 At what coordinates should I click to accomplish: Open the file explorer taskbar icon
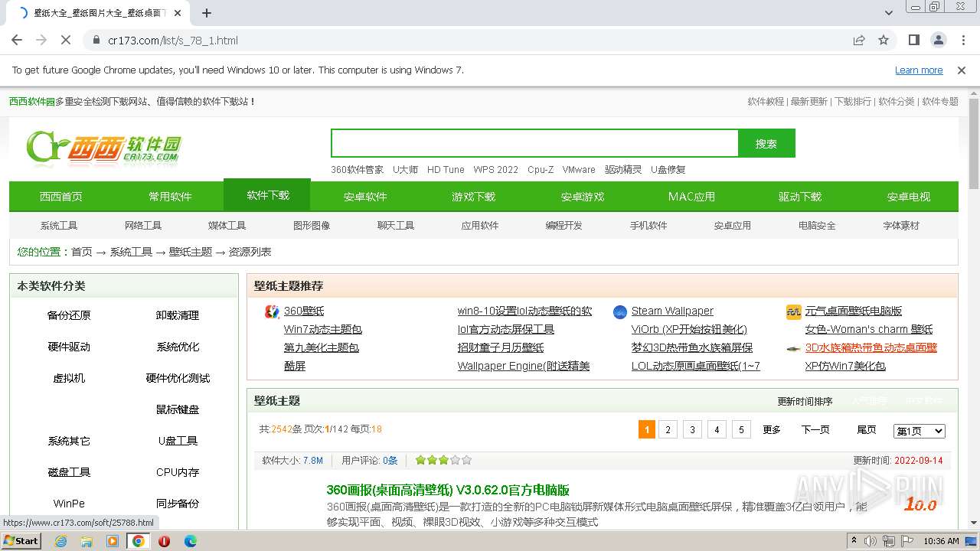pyautogui.click(x=87, y=541)
